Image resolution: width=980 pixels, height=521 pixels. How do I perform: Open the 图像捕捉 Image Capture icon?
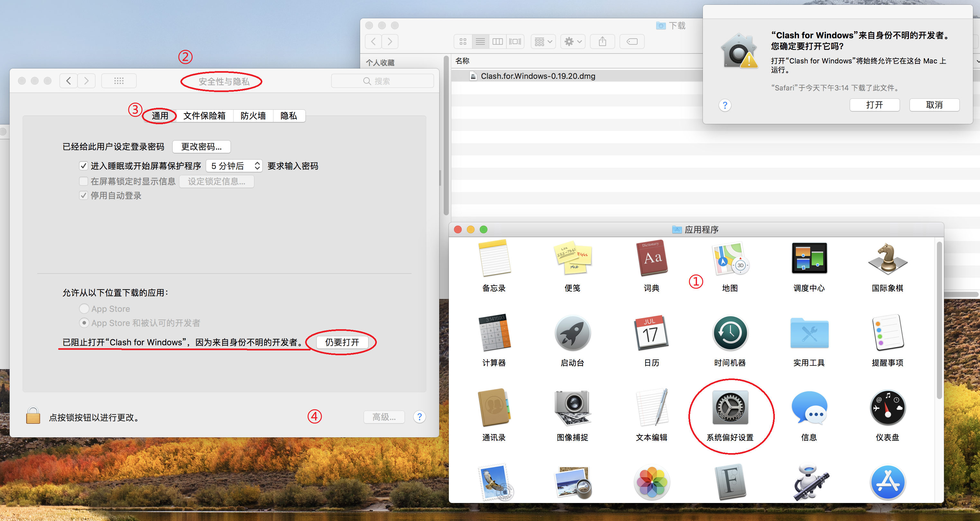coord(572,407)
